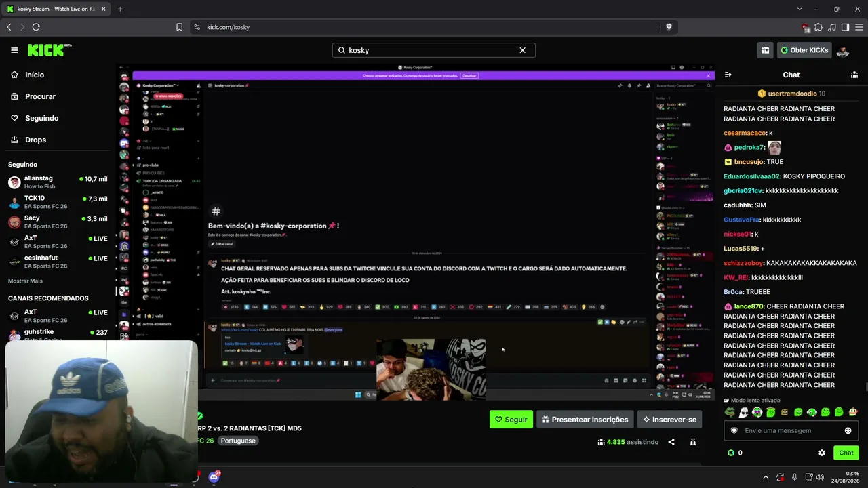Screen dimensions: 868x488
Task: Share the stream via share icon
Action: click(x=671, y=442)
